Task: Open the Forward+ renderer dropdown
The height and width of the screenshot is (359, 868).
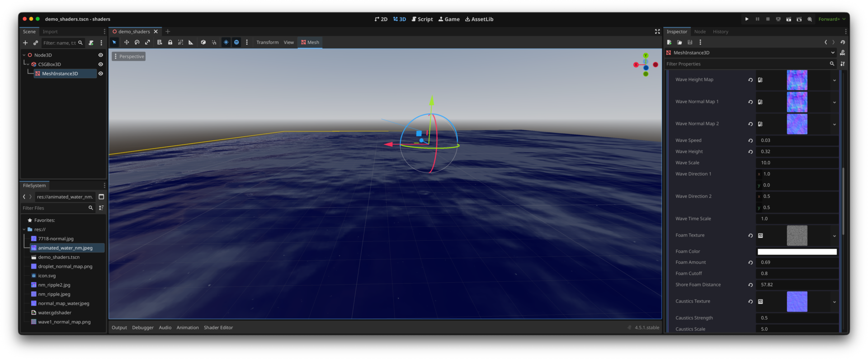Action: pyautogui.click(x=831, y=19)
